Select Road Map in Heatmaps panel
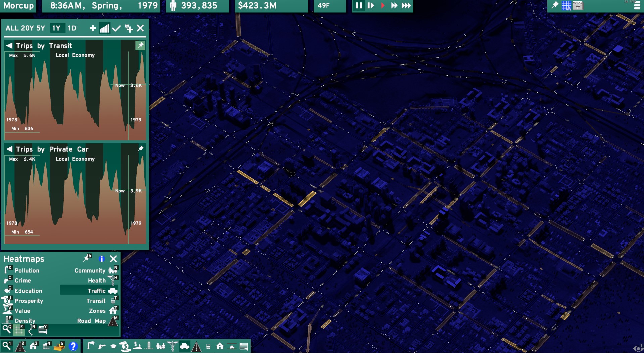 coord(97,321)
